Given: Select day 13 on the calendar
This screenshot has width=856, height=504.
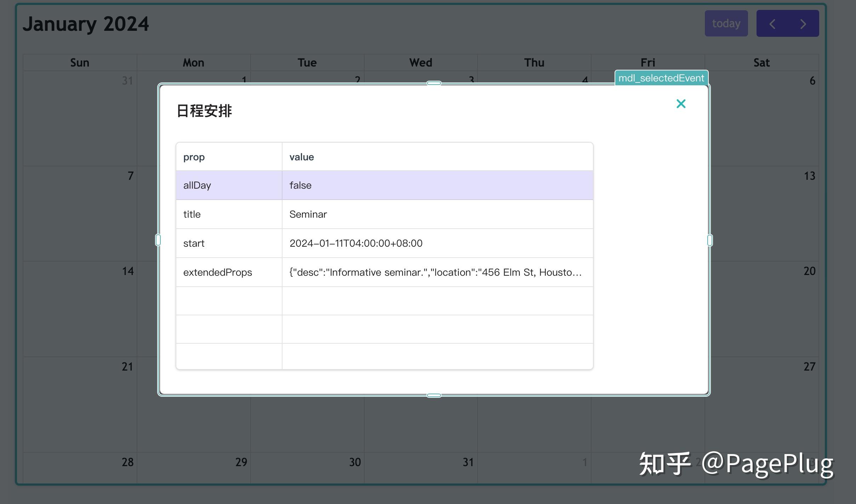Looking at the screenshot, I should click(x=809, y=176).
